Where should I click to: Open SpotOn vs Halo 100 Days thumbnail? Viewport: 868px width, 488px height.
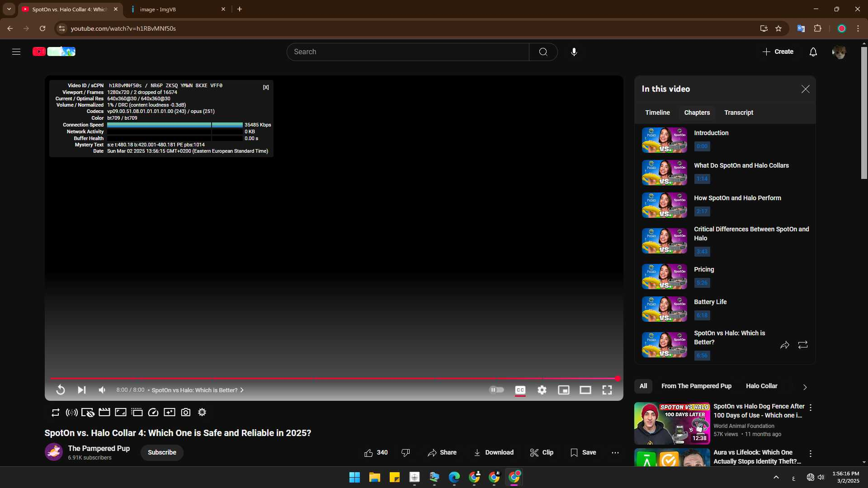[672, 423]
